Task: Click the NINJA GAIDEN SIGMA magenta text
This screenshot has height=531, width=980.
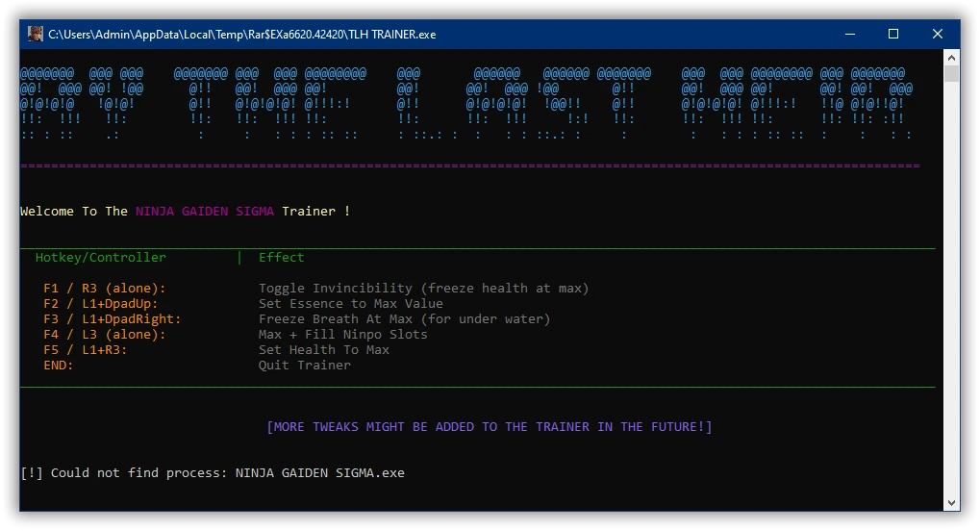Action: pyautogui.click(x=205, y=212)
